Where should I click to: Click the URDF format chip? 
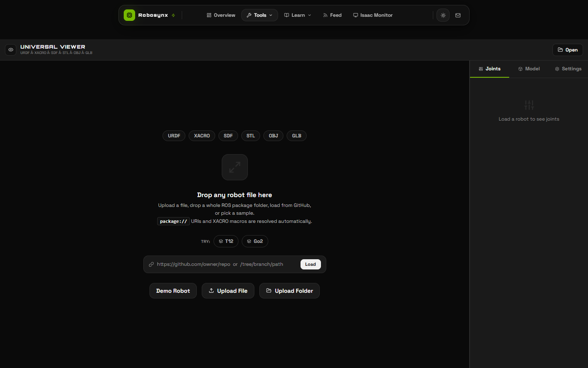coord(174,136)
